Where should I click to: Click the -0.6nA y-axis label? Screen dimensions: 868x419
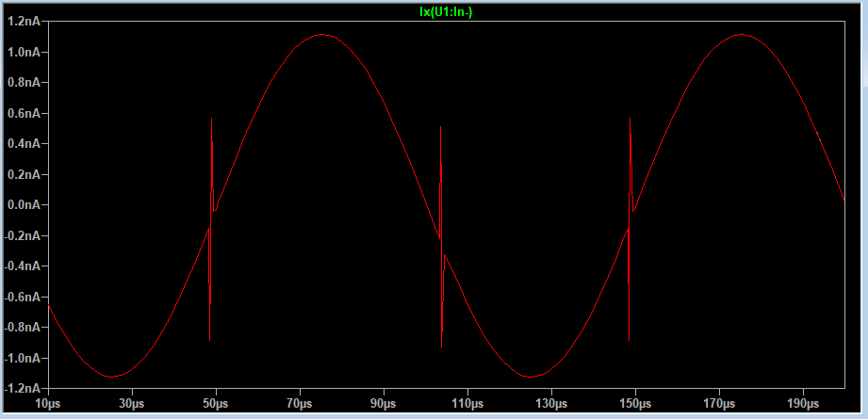[22, 297]
